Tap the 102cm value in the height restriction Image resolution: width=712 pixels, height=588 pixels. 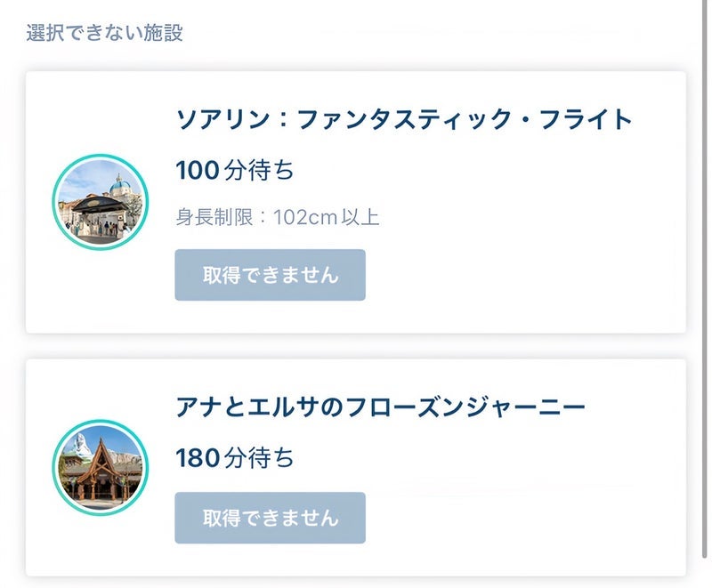303,217
